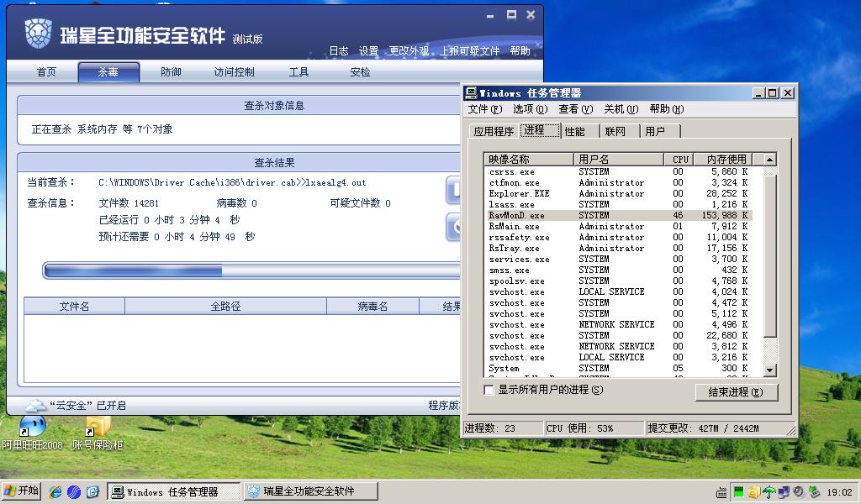Open Rising 防御 tab
861x504 pixels.
[171, 72]
